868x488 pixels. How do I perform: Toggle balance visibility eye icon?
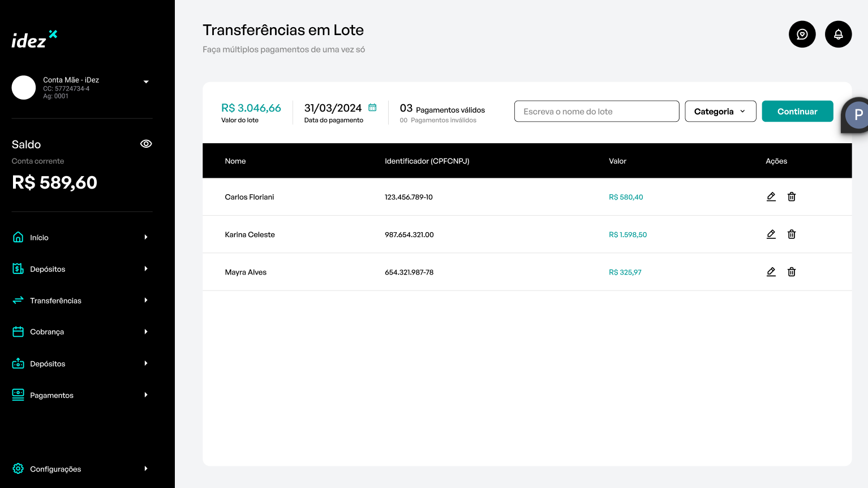click(x=146, y=144)
